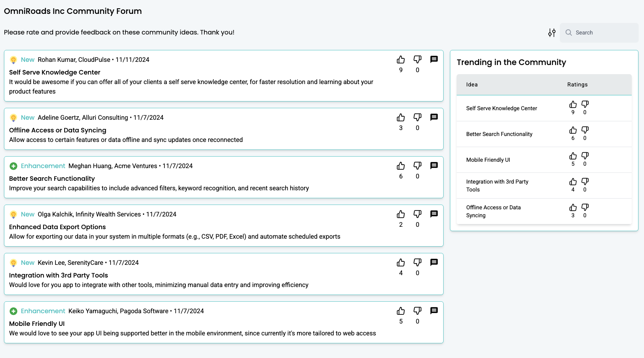This screenshot has width=644, height=358.
Task: Select Offline Access or Data Syncing trending row
Action: click(493, 211)
